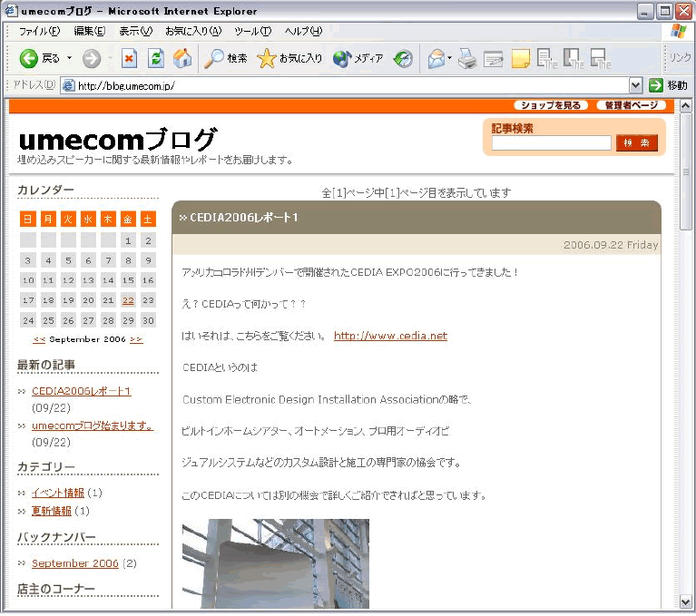Open the 編集(E) menu
Viewport: 696px width, 616px height.
coord(89,31)
